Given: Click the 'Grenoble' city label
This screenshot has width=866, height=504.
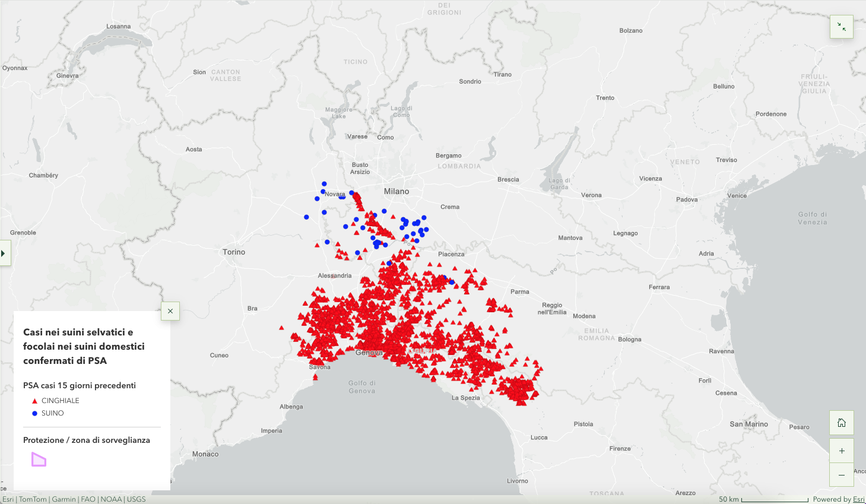Looking at the screenshot, I should (x=23, y=232).
